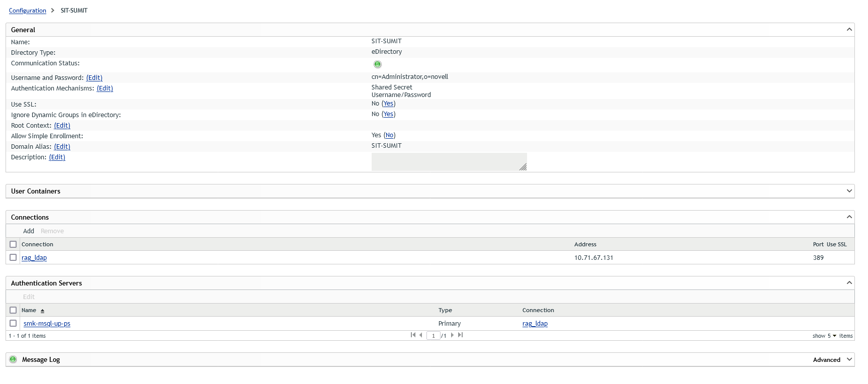Expand the Advanced message log chevron
The height and width of the screenshot is (384, 868).
tap(849, 359)
